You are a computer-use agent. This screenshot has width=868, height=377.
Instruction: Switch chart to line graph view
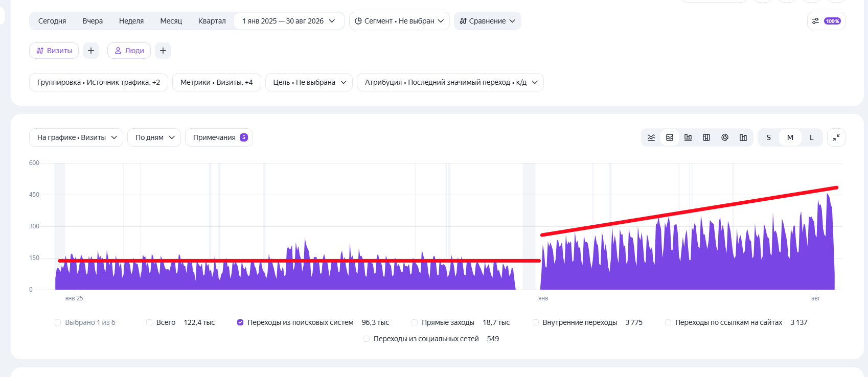651,137
